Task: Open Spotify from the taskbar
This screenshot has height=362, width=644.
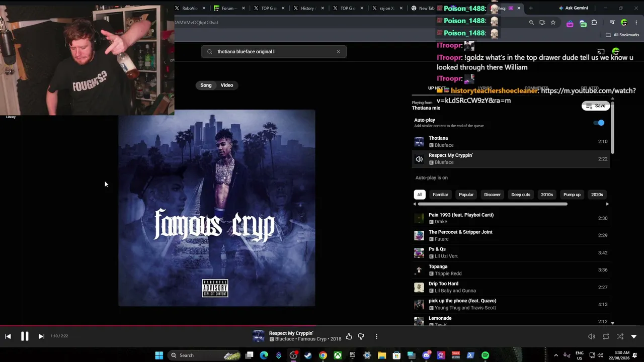Action: click(x=485, y=355)
